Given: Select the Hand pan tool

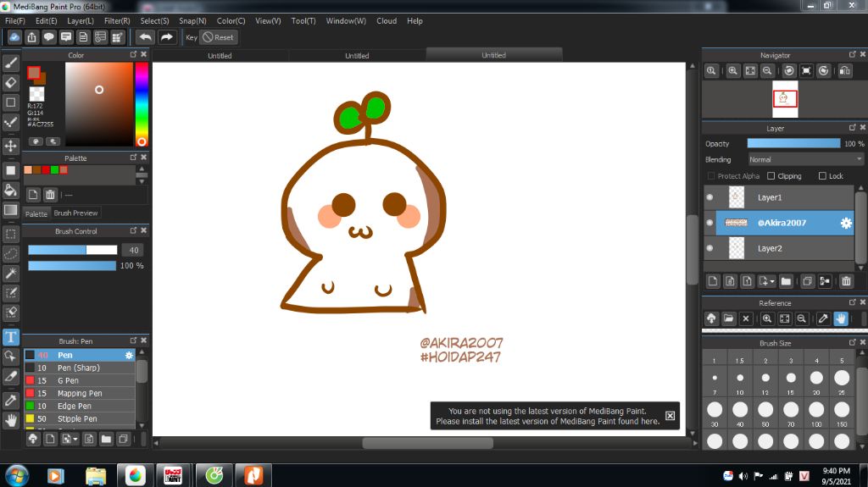Looking at the screenshot, I should click(x=10, y=421).
